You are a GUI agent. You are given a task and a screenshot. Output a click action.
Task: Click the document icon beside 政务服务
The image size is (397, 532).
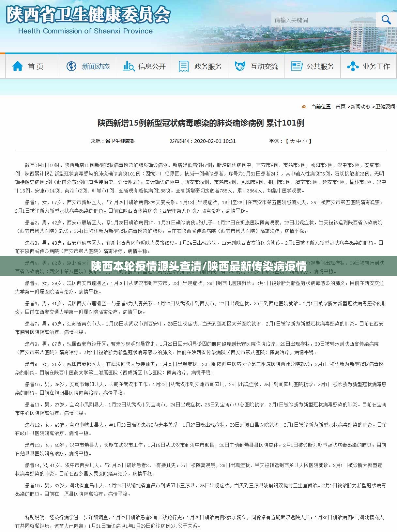[183, 66]
